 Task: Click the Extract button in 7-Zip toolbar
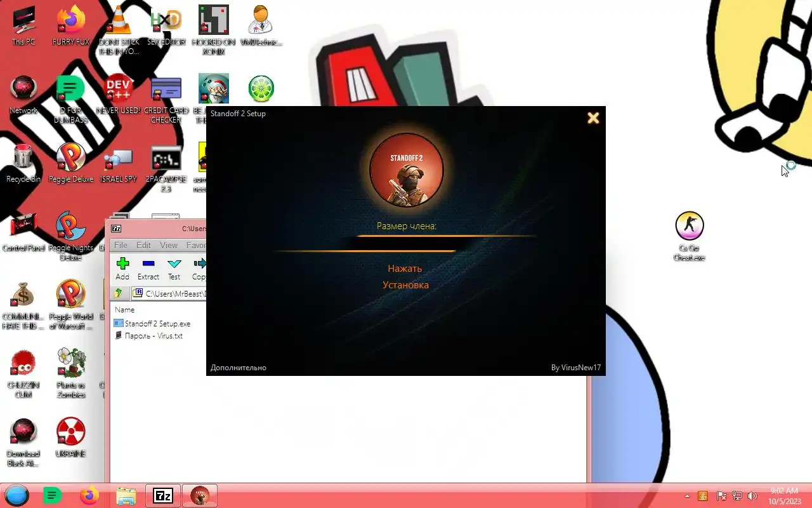point(148,269)
